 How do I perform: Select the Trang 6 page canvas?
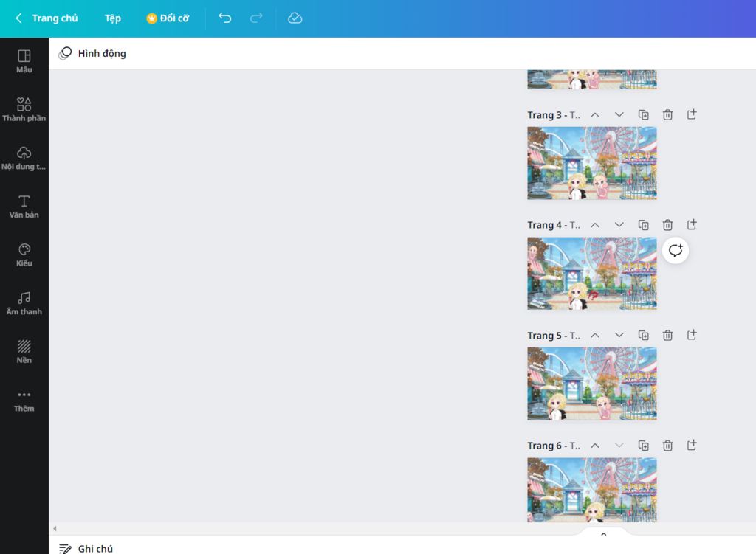click(591, 490)
